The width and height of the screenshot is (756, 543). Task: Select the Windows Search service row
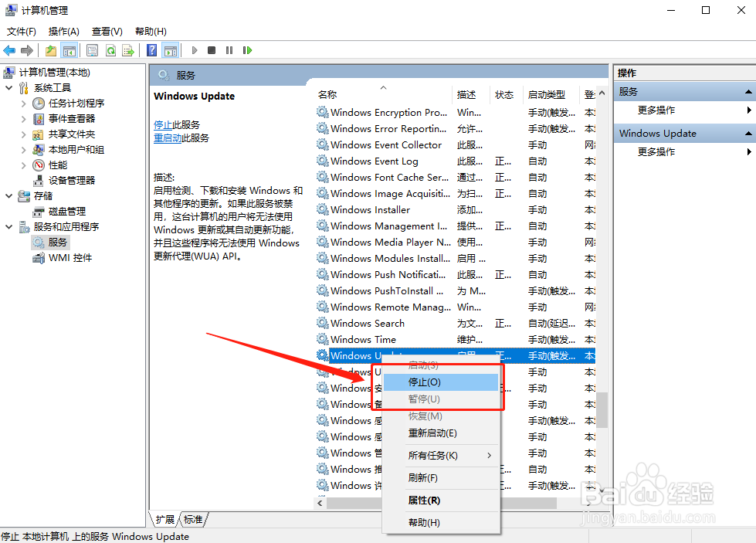(456, 324)
